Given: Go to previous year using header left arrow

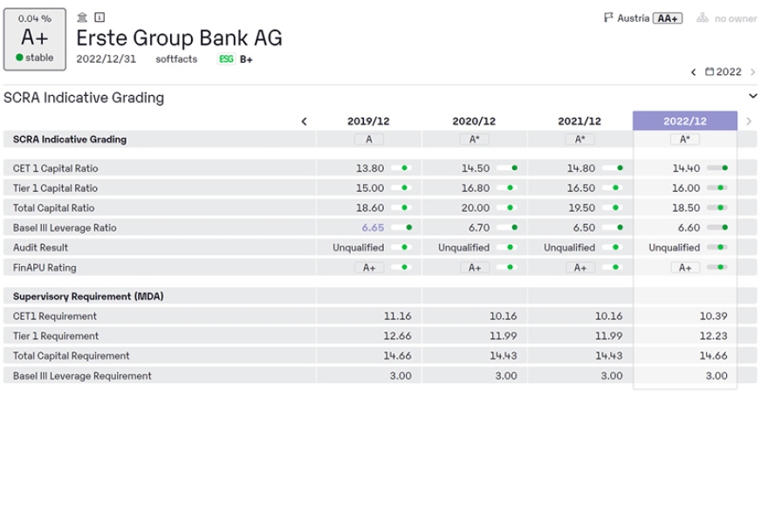Looking at the screenshot, I should [x=694, y=72].
